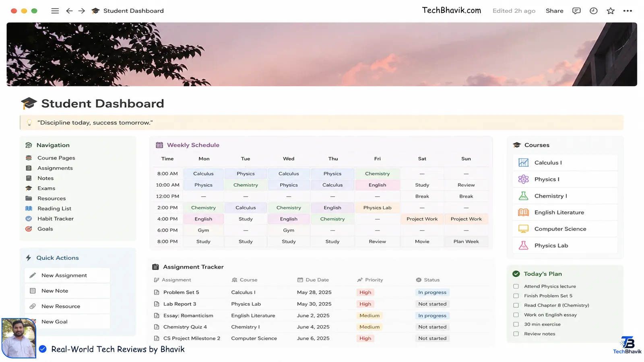Click In progress status for Essay: Romanticism
The width and height of the screenshot is (644, 362).
point(432,316)
